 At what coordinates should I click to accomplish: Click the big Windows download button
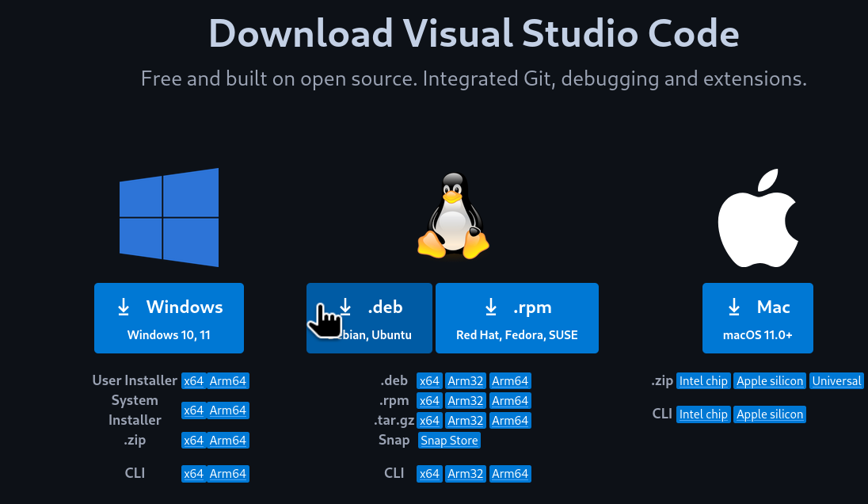pyautogui.click(x=169, y=318)
